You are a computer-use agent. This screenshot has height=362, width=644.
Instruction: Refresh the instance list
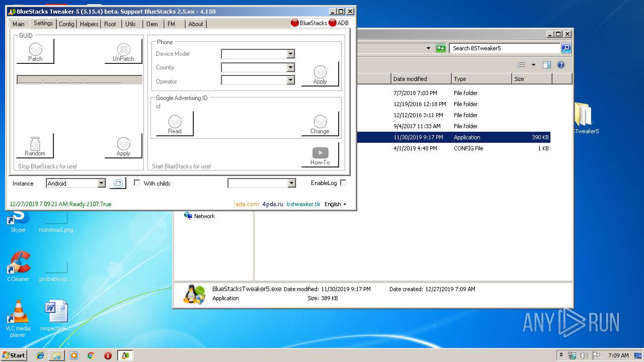point(118,184)
